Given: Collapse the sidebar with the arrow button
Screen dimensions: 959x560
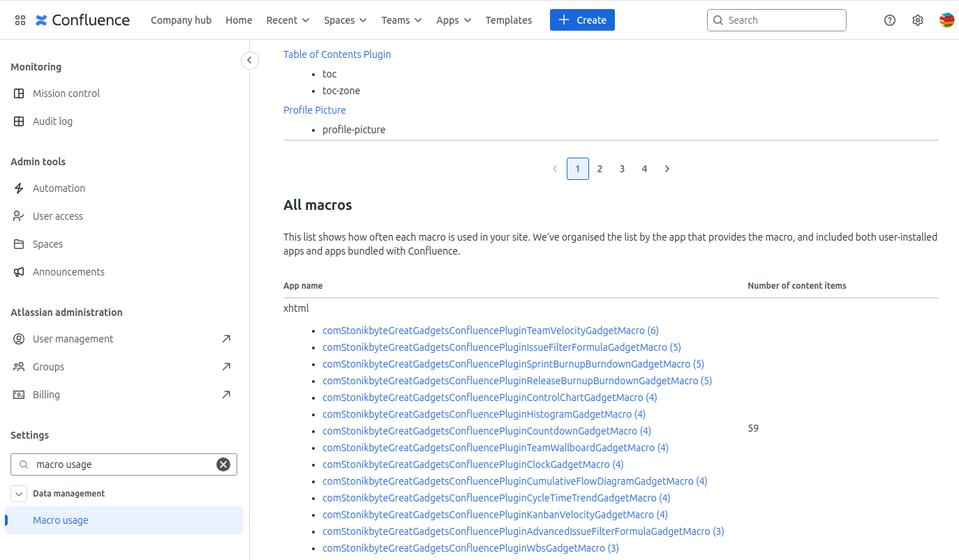Looking at the screenshot, I should 249,61.
